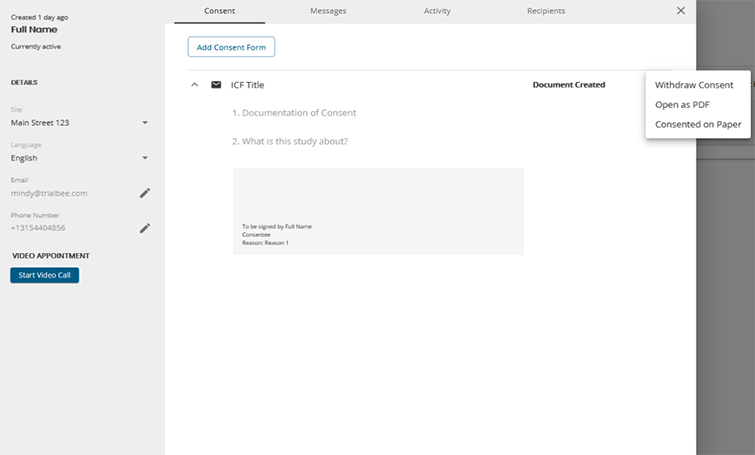Select Open as PDF menu option
This screenshot has height=455, width=755.
click(x=682, y=104)
